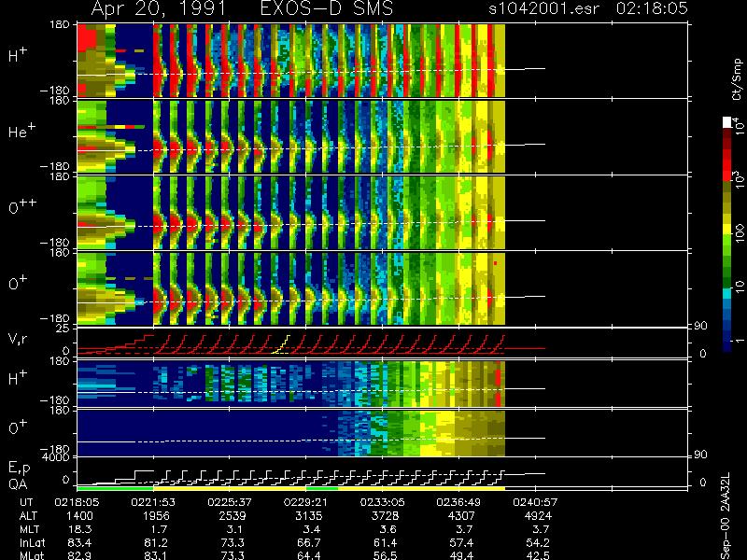Click the UT value "0218:05"
This screenshot has height=560, width=747.
(77, 502)
